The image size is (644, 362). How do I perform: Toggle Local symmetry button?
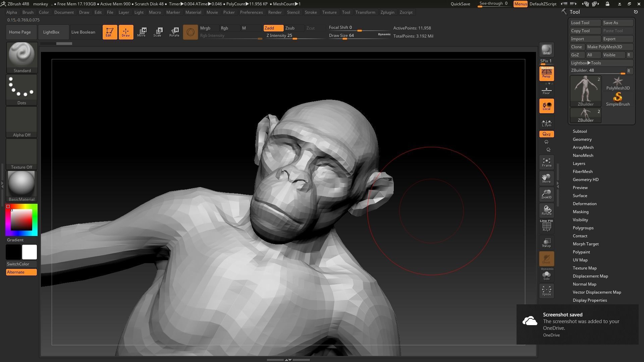546,106
